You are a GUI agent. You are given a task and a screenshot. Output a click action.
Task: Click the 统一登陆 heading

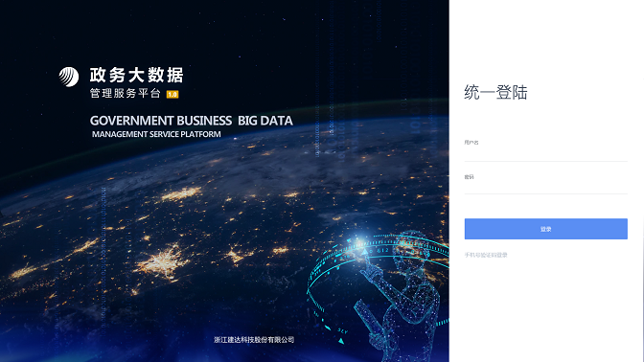(495, 92)
